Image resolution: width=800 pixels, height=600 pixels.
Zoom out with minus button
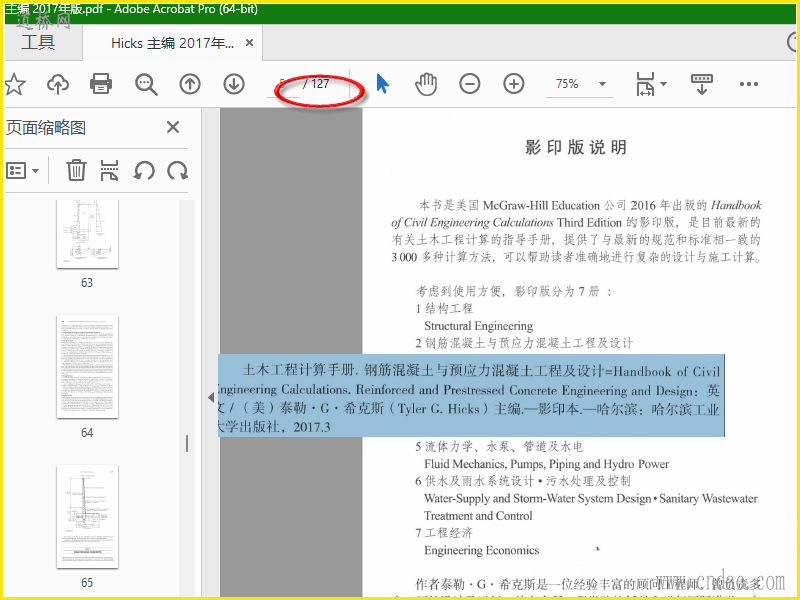pyautogui.click(x=469, y=84)
